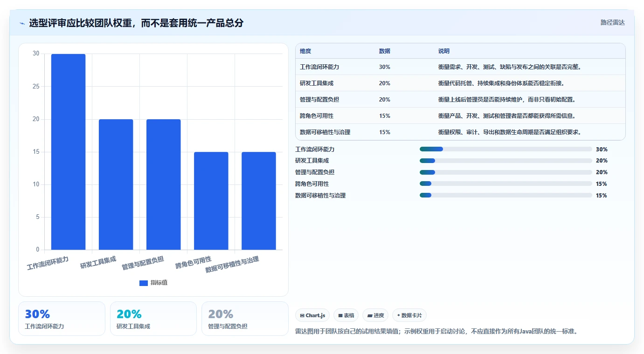Click the 衡量产品、开发 description cell
The image size is (644, 354).
tap(507, 116)
